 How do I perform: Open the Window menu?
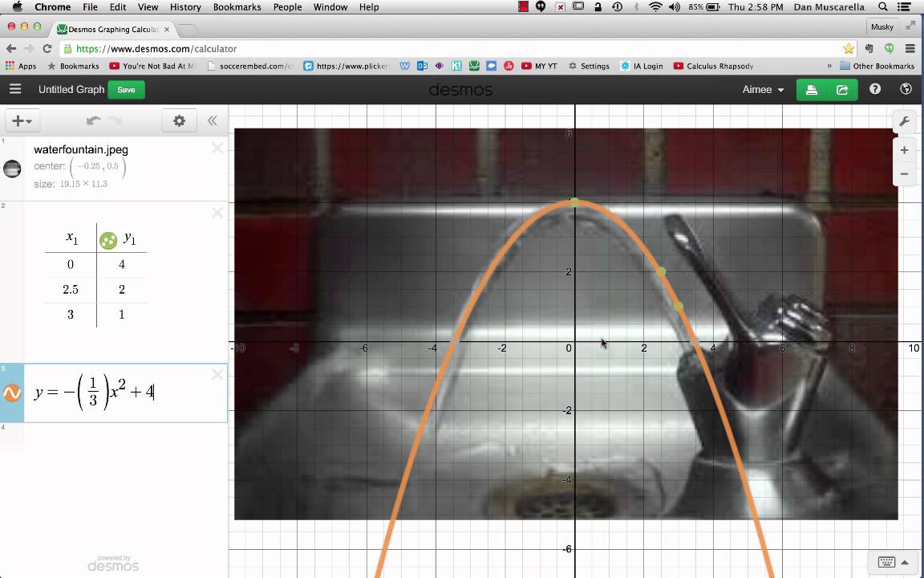point(330,7)
